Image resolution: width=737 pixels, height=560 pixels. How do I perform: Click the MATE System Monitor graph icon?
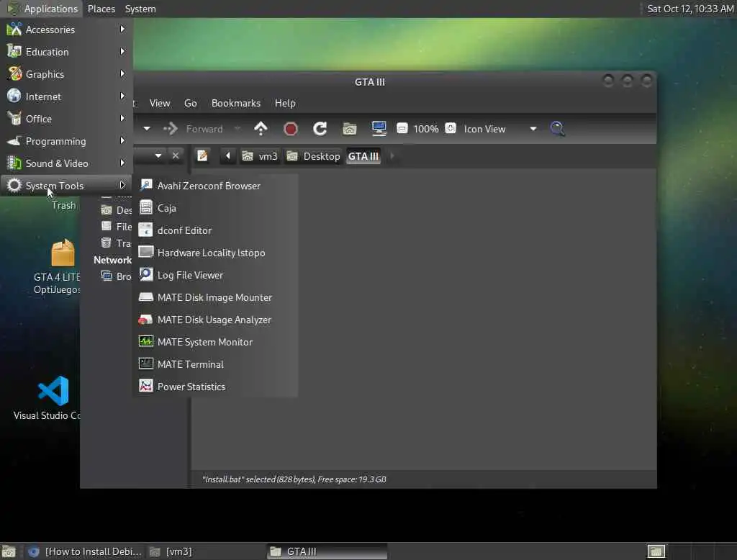(x=145, y=341)
